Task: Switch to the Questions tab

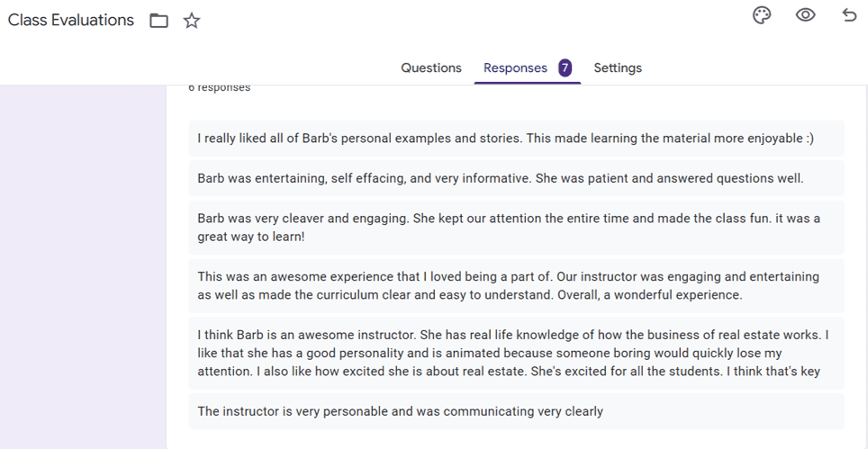Action: [430, 67]
